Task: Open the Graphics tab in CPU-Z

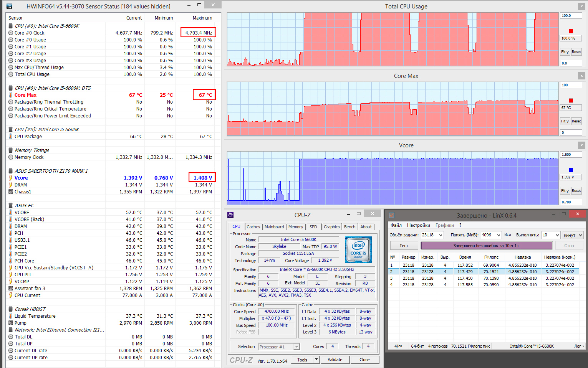Action: [x=332, y=227]
